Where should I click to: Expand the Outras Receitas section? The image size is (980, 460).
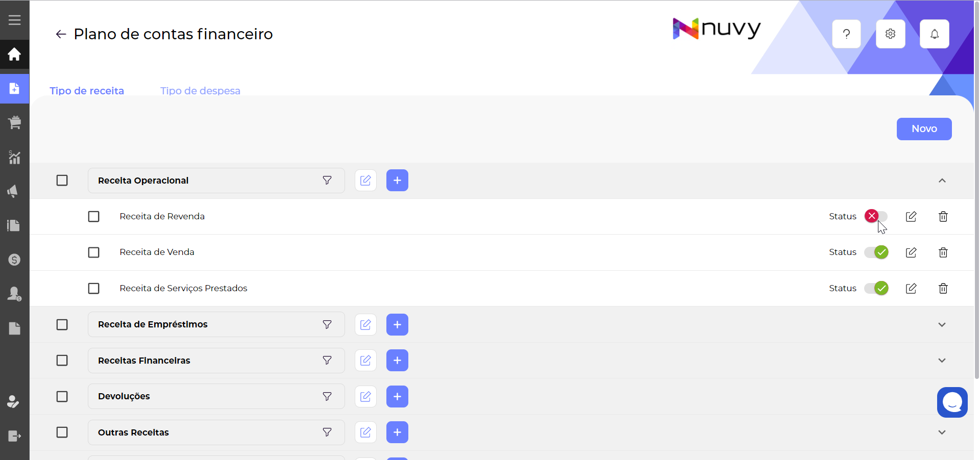pyautogui.click(x=942, y=432)
